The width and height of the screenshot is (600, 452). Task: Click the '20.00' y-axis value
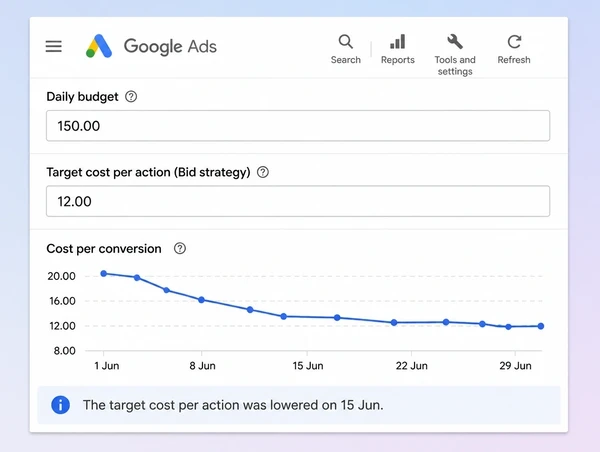coord(61,276)
